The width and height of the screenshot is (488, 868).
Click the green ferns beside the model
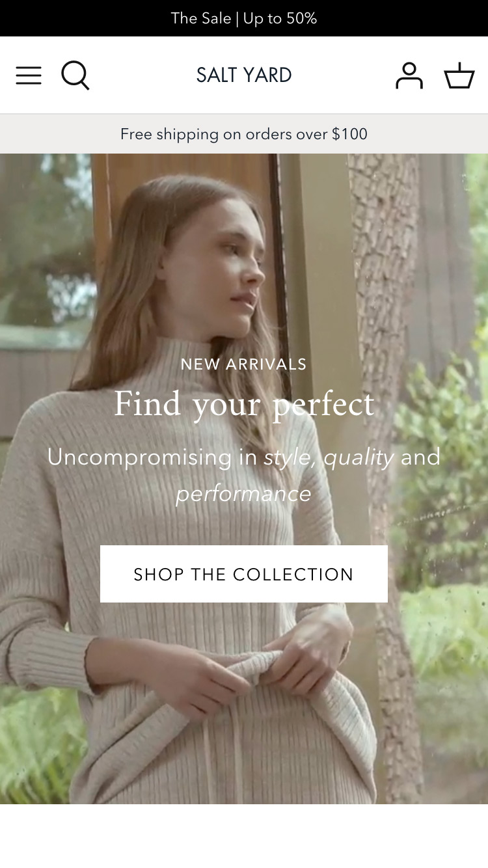pyautogui.click(x=442, y=455)
